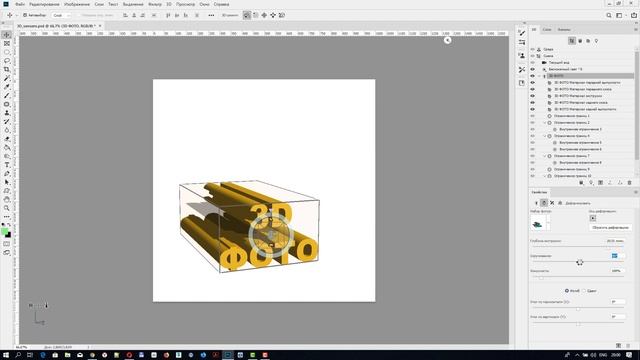
Task: Click the extrusion depth value field
Action: (615, 241)
